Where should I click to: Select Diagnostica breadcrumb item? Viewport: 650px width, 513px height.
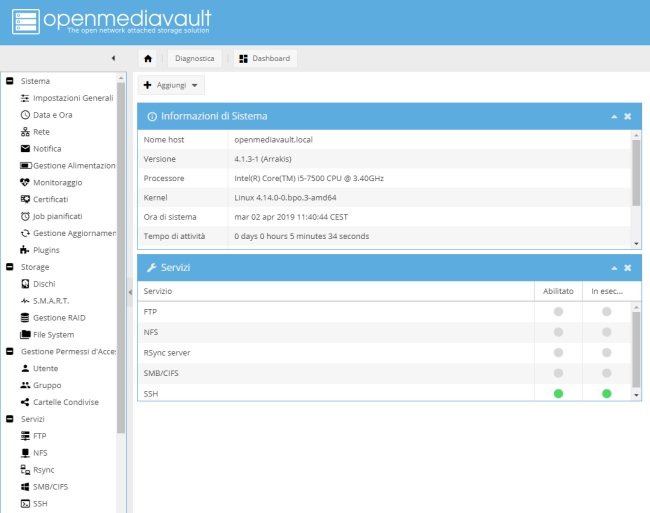pos(194,58)
